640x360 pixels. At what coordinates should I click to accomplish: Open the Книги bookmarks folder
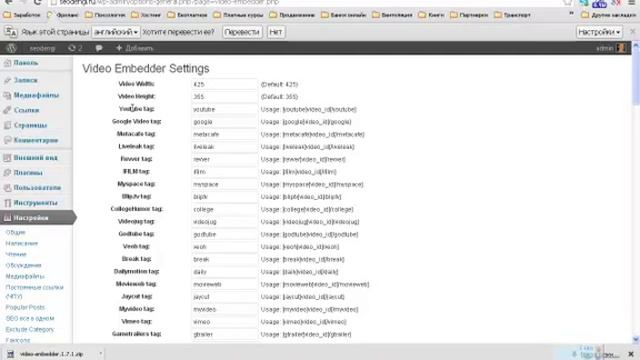point(431,15)
